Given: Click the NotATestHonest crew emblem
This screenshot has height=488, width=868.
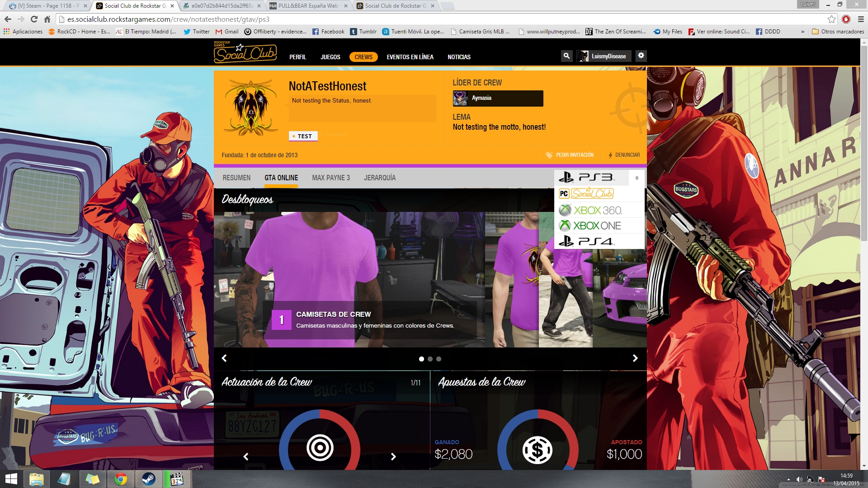Looking at the screenshot, I should tap(251, 108).
